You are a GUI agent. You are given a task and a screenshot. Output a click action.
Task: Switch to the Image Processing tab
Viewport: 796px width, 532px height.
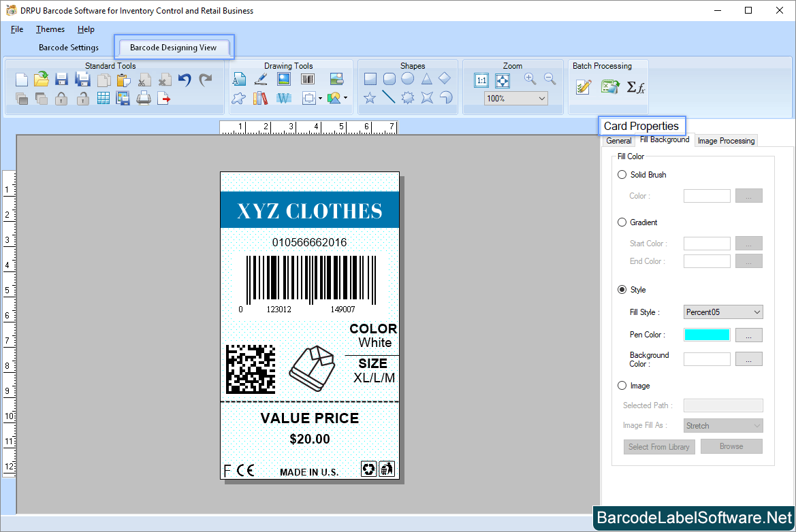point(726,140)
